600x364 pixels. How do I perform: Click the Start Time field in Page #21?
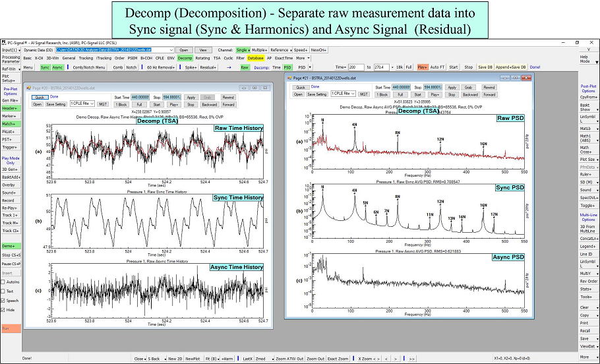[x=401, y=87]
